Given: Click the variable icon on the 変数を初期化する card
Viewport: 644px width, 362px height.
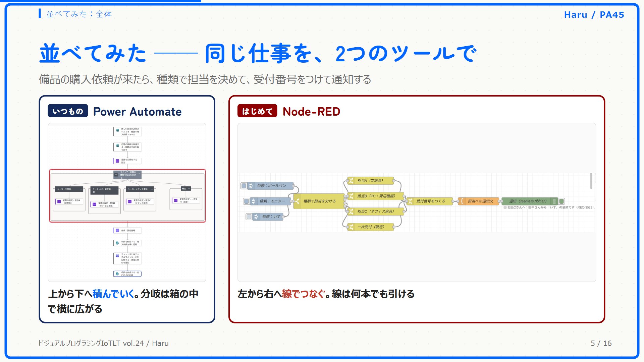Looking at the screenshot, I should [117, 161].
